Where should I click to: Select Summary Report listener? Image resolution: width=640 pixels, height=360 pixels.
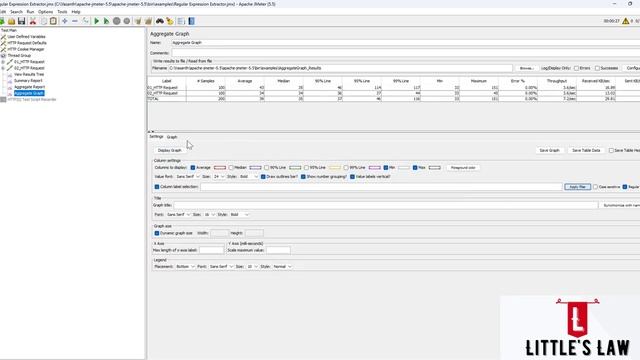(28, 81)
